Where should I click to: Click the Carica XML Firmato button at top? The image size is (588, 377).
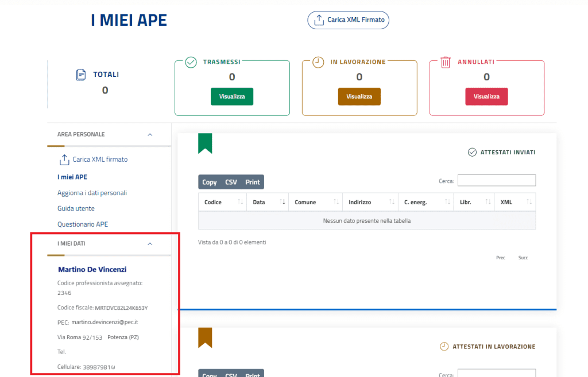point(348,20)
